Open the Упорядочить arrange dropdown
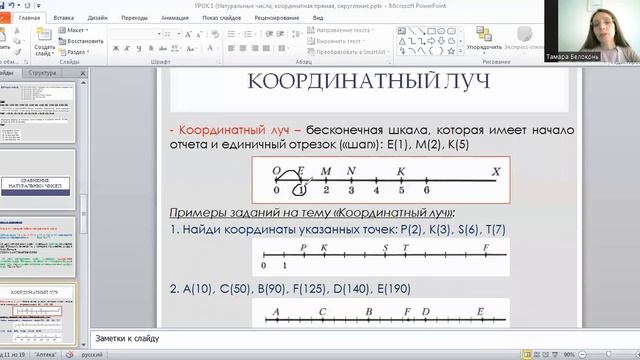640x360 pixels. coord(484,41)
